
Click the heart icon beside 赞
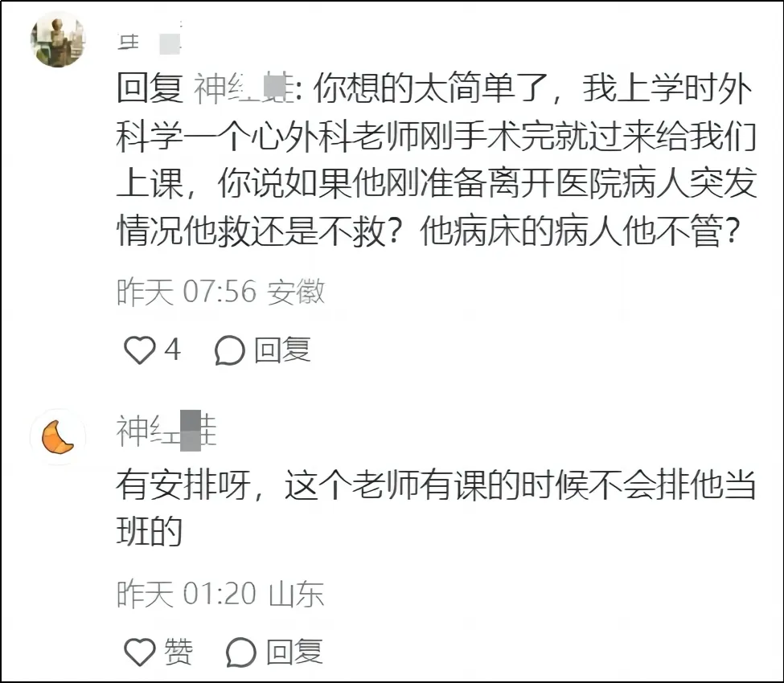click(138, 651)
